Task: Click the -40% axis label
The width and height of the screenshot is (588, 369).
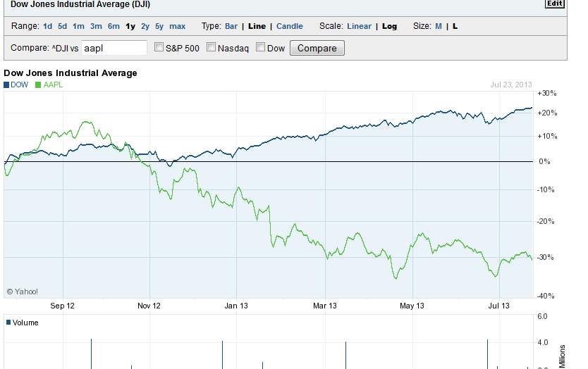Action: (x=546, y=296)
